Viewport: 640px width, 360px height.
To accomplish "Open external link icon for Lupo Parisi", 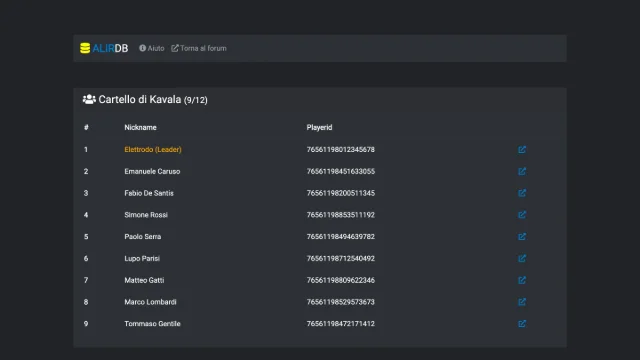I will [522, 258].
